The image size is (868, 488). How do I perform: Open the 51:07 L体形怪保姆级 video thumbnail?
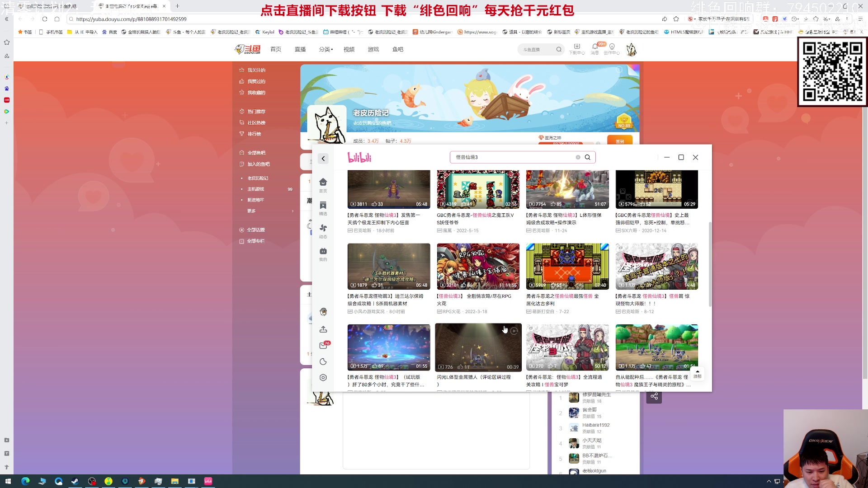[567, 189]
